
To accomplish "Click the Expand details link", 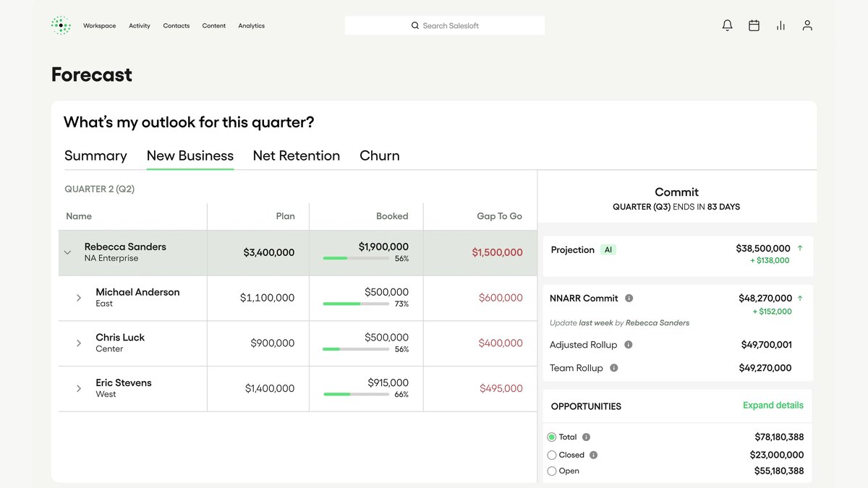I will pyautogui.click(x=773, y=405).
